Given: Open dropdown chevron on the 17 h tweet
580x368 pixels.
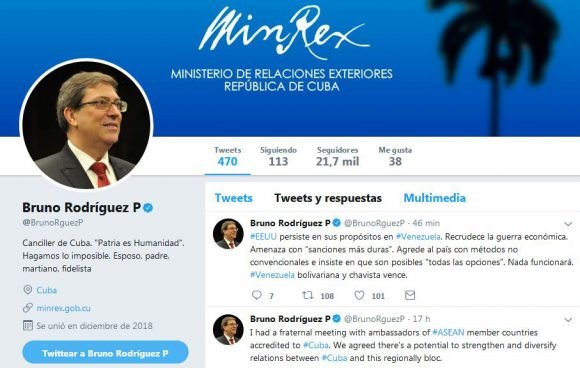Looking at the screenshot, I should point(568,320).
